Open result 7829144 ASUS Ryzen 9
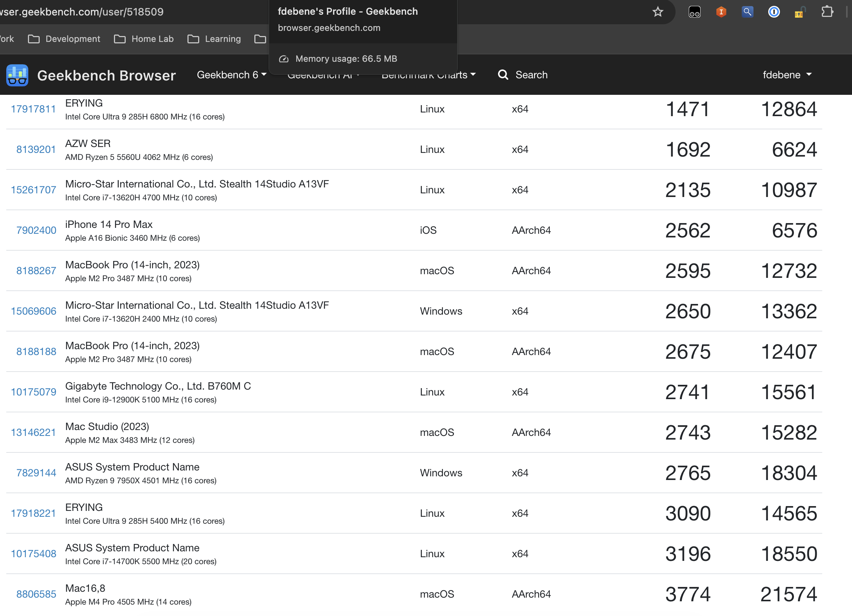 36,473
